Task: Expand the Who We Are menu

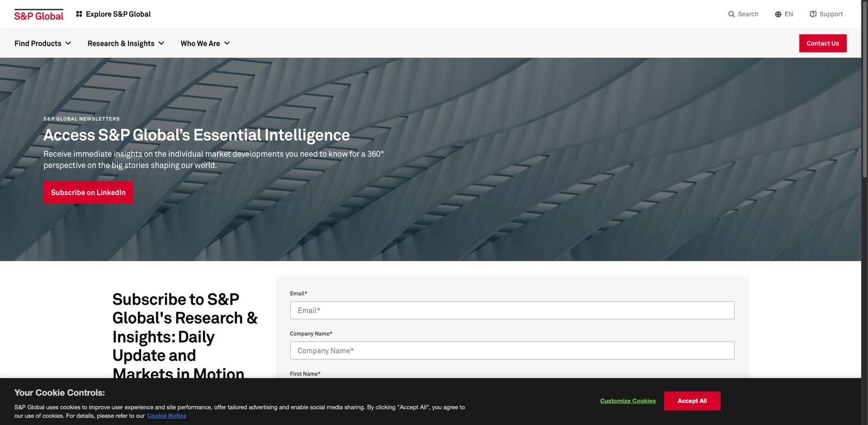Action: click(x=205, y=43)
